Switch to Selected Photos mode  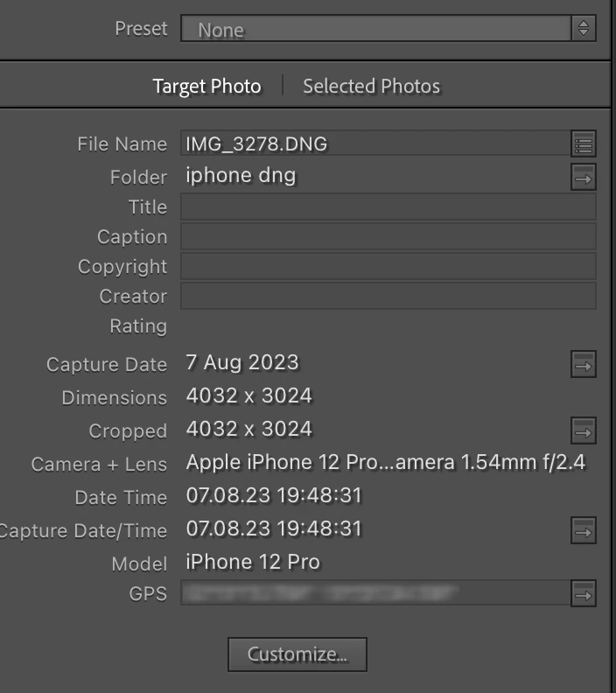click(371, 87)
